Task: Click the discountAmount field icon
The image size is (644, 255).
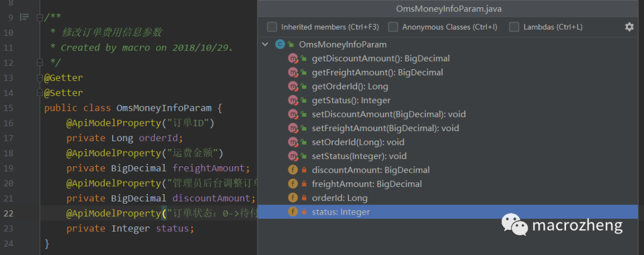Action: (x=293, y=170)
